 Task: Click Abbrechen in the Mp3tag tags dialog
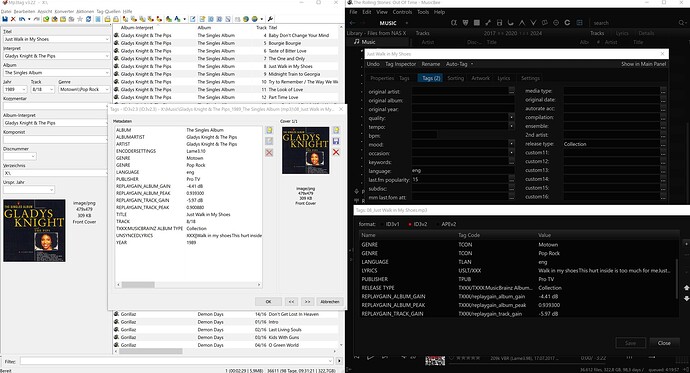330,302
